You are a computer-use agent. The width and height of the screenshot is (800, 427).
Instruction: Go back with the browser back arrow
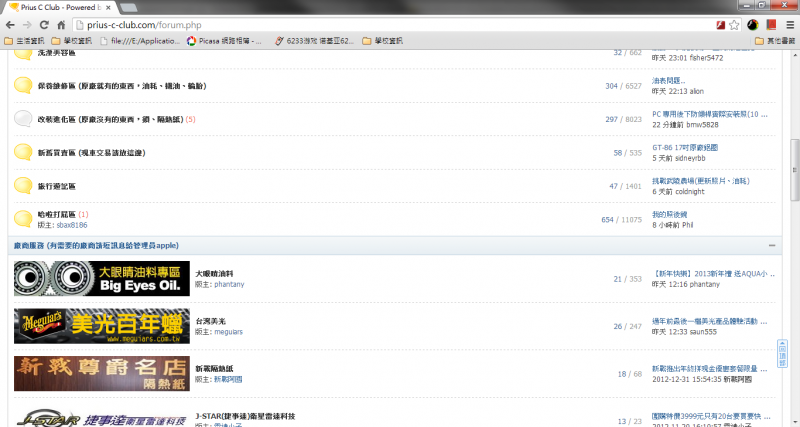(10, 24)
